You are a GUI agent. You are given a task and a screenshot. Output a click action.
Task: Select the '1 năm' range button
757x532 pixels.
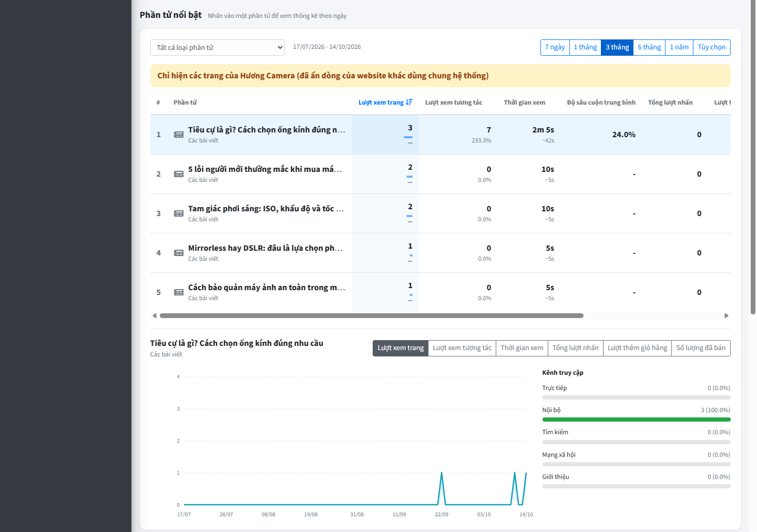pos(679,47)
